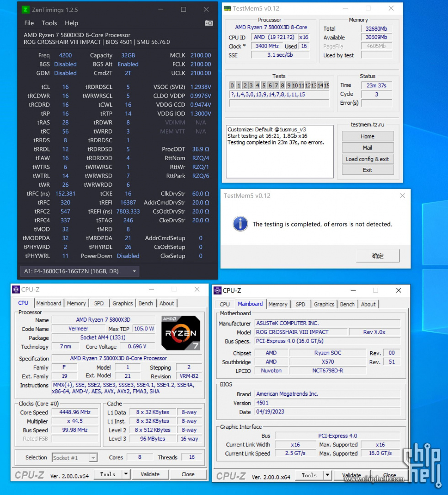Image resolution: width=448 pixels, height=495 pixels.
Task: Take ZenTimings screenshot with camera icon
Action: 209,23
